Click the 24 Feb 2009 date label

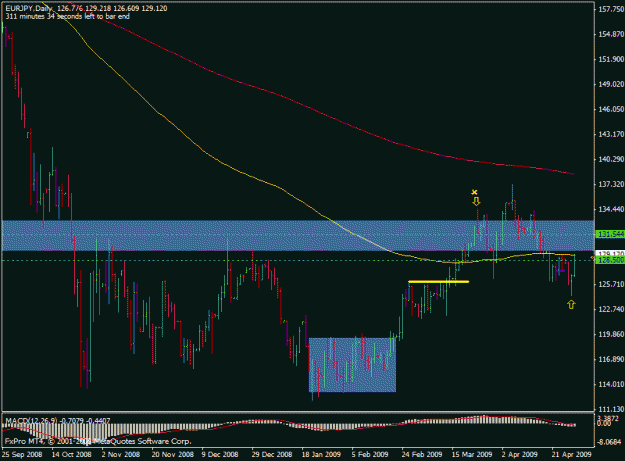coord(422,454)
